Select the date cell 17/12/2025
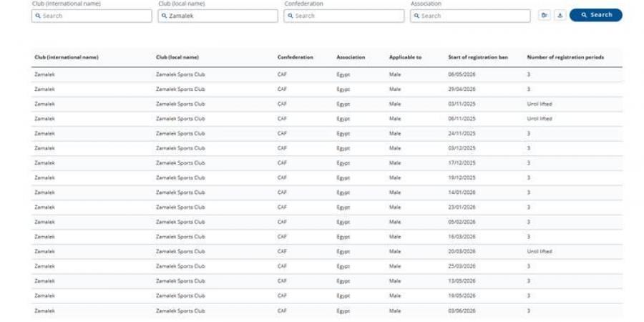This screenshot has width=644, height=322. [x=462, y=163]
